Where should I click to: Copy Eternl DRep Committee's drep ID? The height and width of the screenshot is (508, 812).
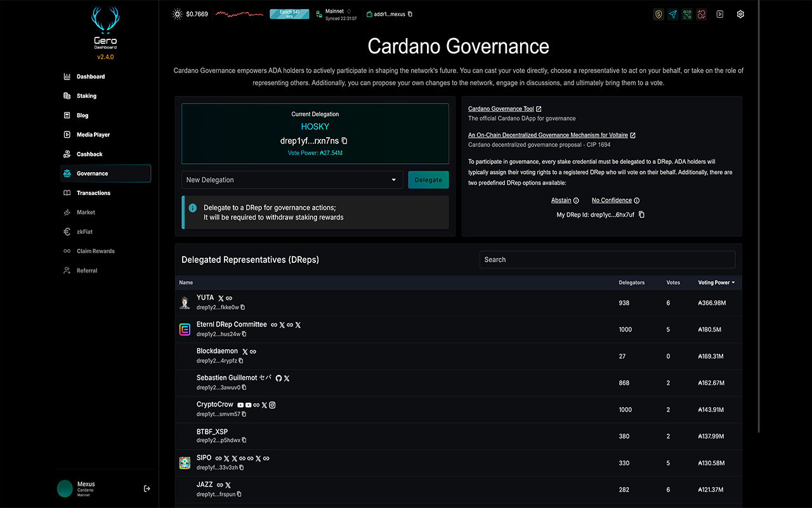click(244, 334)
